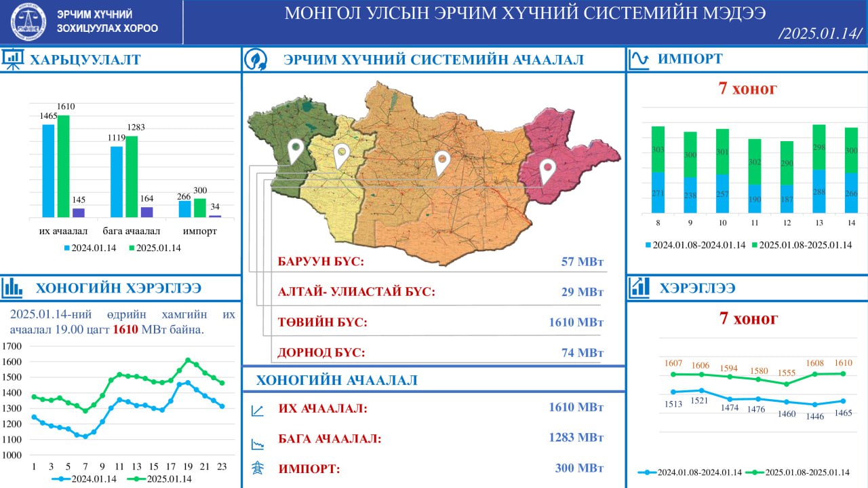Click the БАРУУН БҮС region label
Viewport: 868px width, 488px height.
tap(321, 262)
